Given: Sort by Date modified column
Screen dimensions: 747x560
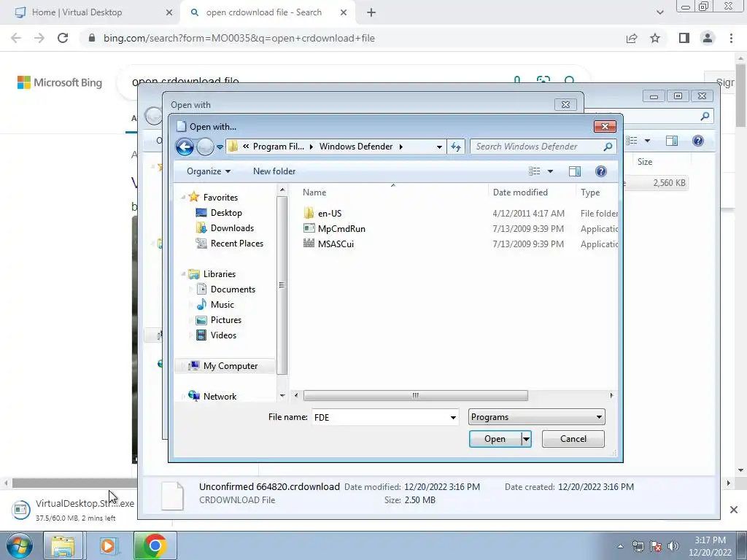Looking at the screenshot, I should click(x=520, y=192).
